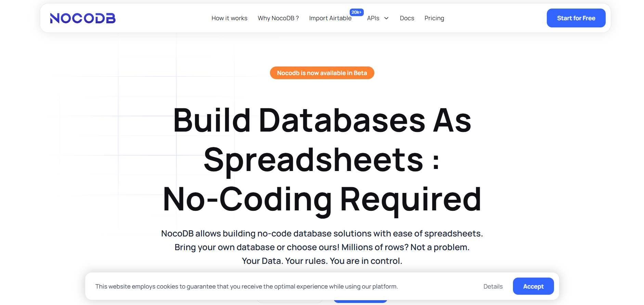The width and height of the screenshot is (644, 305).
Task: Open the Docs link
Action: pos(407,18)
